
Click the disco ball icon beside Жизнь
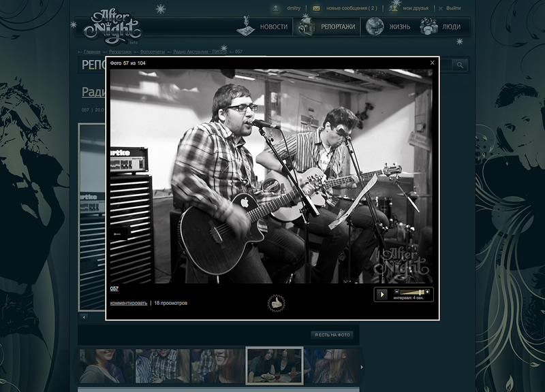point(374,27)
